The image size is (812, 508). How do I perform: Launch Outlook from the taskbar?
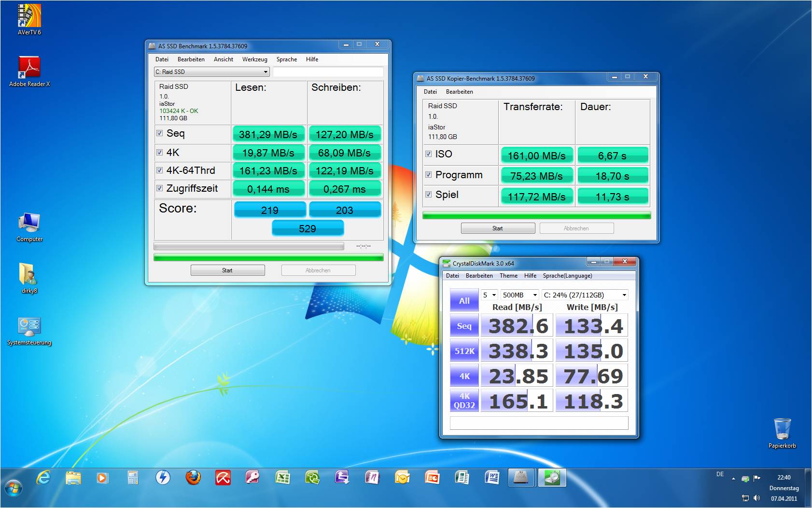click(402, 478)
